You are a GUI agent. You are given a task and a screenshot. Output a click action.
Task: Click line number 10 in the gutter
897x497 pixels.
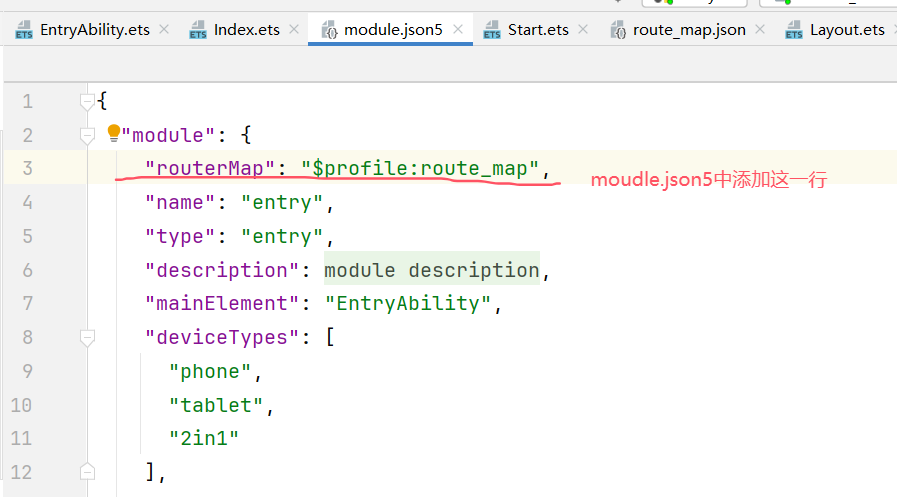21,405
